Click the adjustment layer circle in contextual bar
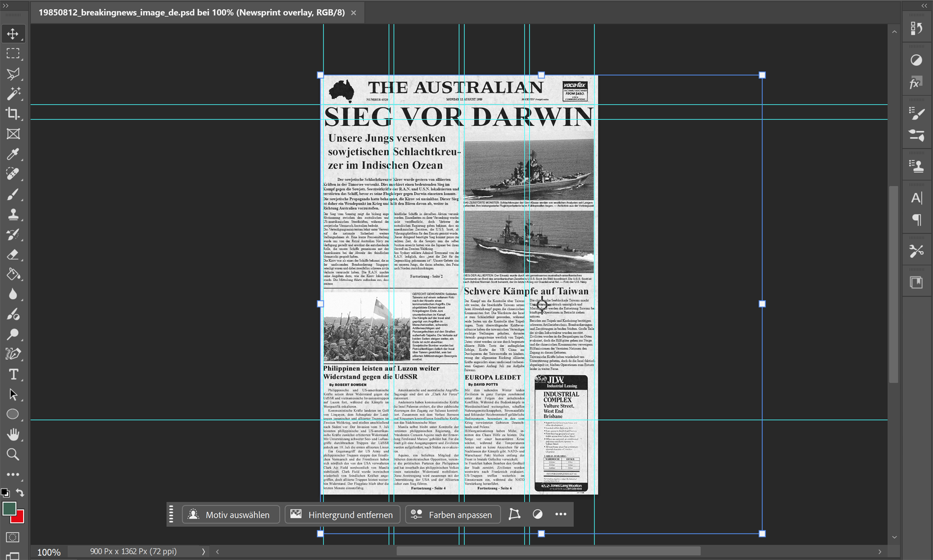 pos(538,514)
